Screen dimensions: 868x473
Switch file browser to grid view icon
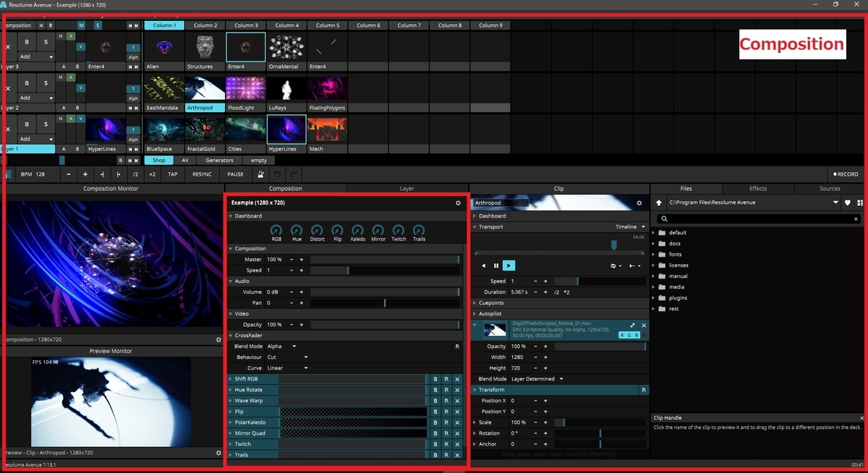click(x=860, y=203)
